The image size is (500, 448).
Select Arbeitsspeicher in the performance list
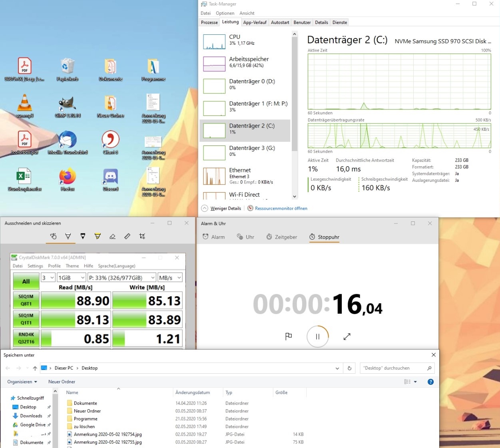pos(245,64)
